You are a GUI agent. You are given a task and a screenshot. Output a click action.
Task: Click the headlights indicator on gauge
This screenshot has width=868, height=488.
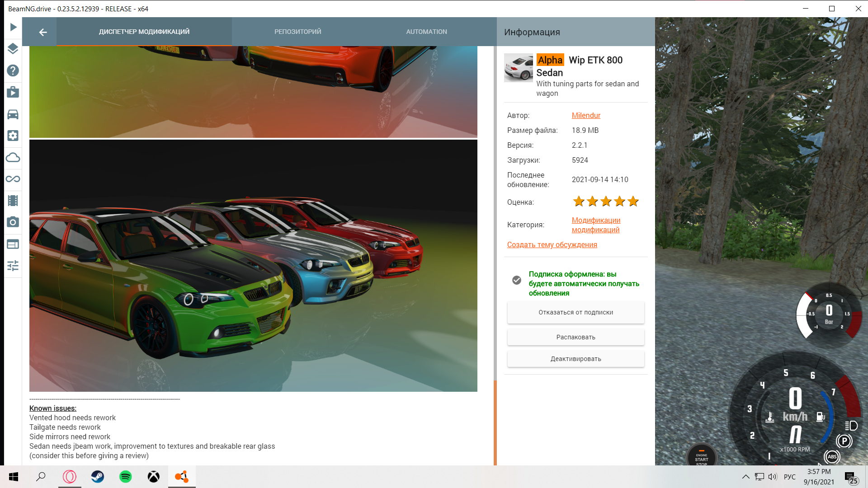coord(851,426)
